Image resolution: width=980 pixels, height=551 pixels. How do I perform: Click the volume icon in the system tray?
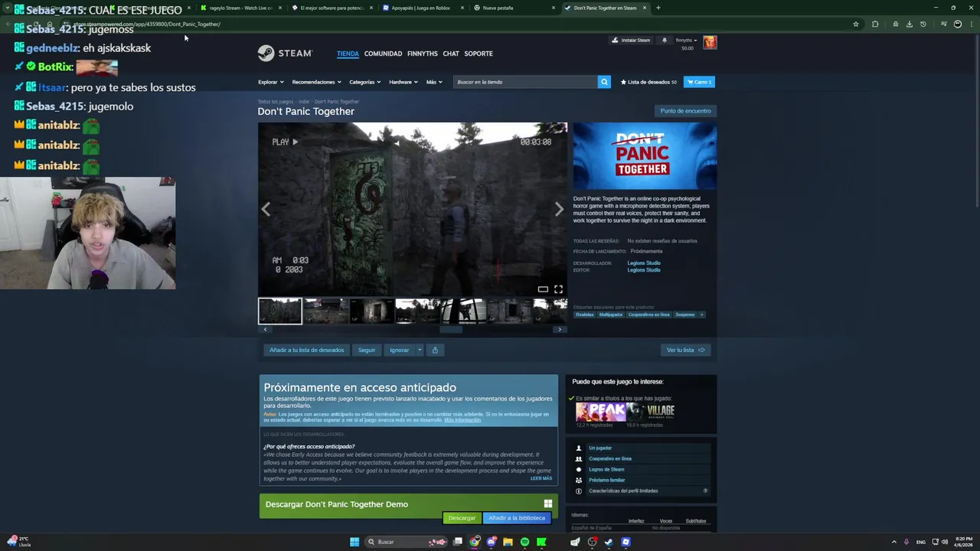[945, 542]
